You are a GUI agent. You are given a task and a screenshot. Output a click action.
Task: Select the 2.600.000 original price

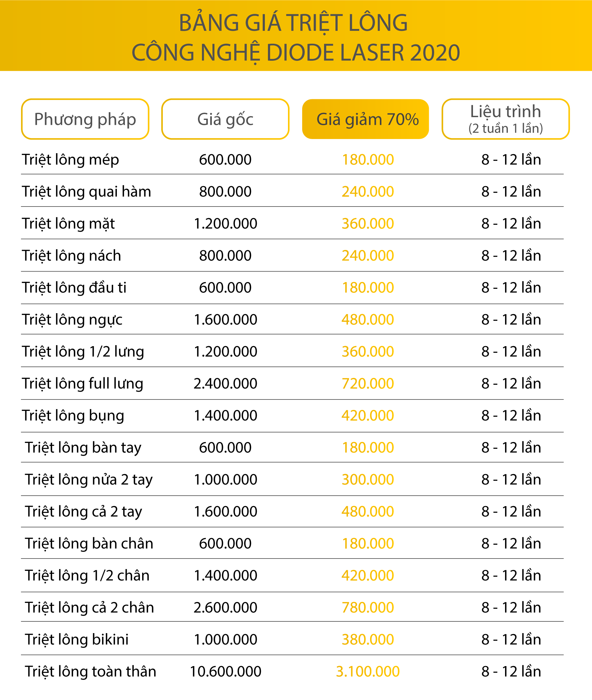click(x=225, y=607)
